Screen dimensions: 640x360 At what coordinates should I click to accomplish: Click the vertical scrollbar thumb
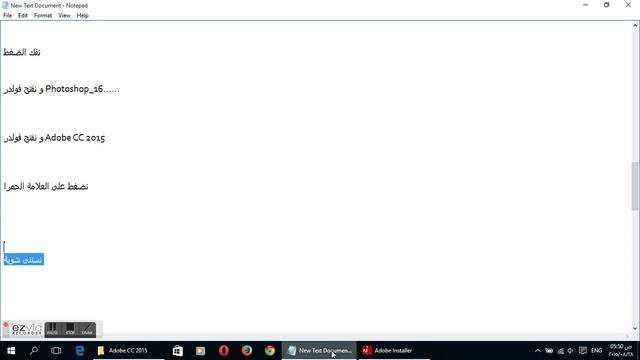click(x=635, y=186)
